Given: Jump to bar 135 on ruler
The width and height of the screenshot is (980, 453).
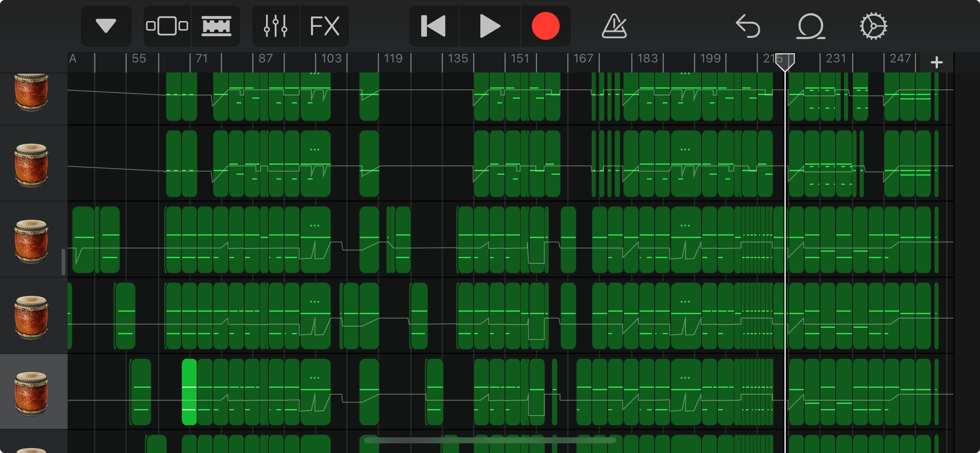Looking at the screenshot, I should pyautogui.click(x=458, y=59).
